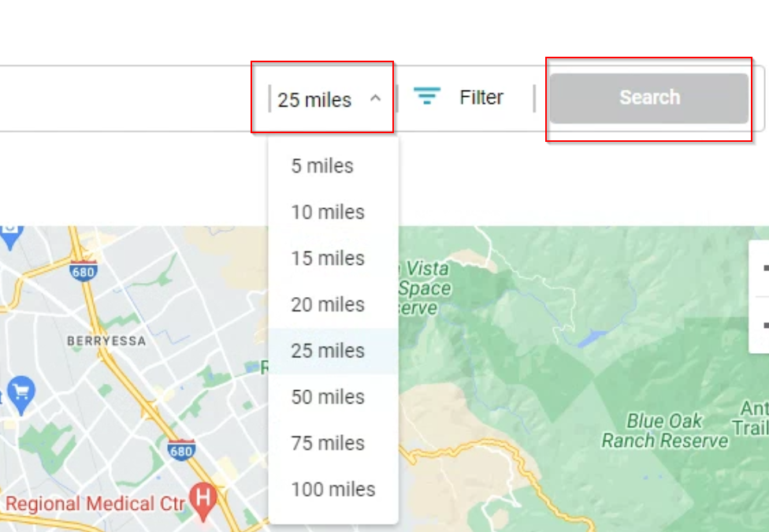The height and width of the screenshot is (532, 769).
Task: Click the Blue Oak Ranch Reserve label
Action: 665,431
